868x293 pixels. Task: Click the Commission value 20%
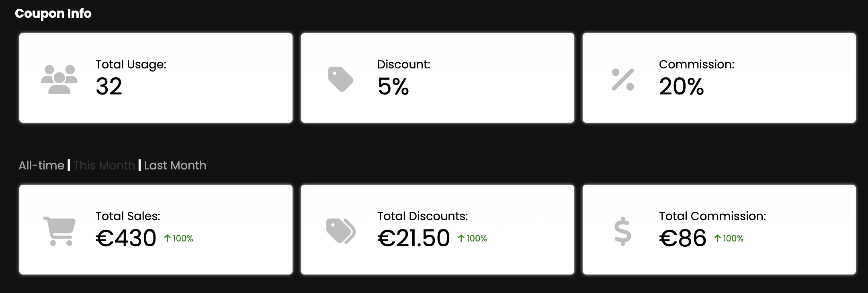tap(682, 87)
